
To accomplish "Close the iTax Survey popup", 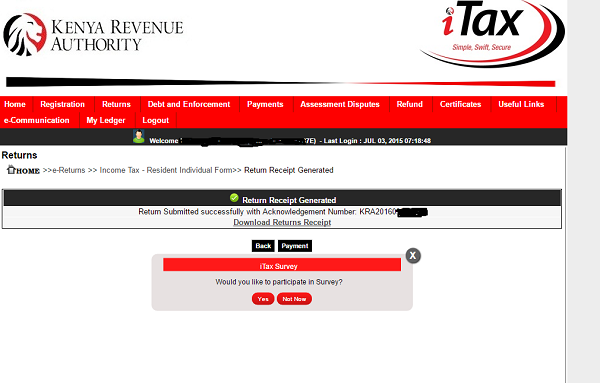I will 413,256.
